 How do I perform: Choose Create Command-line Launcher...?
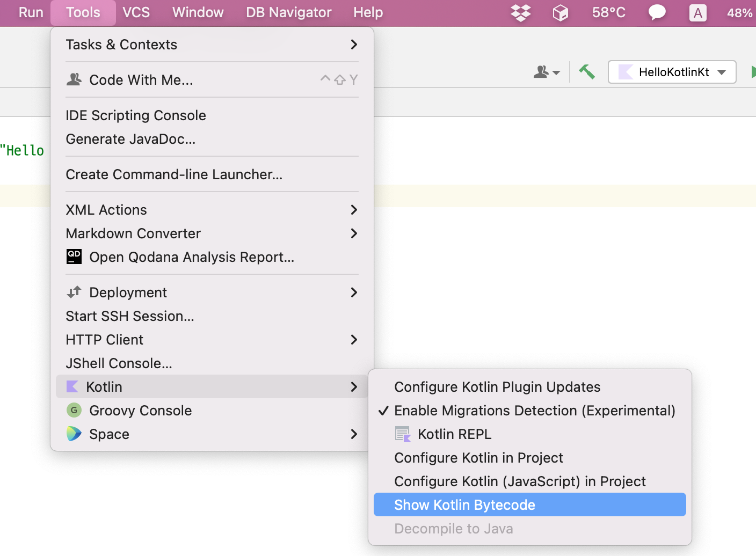[x=212, y=174]
